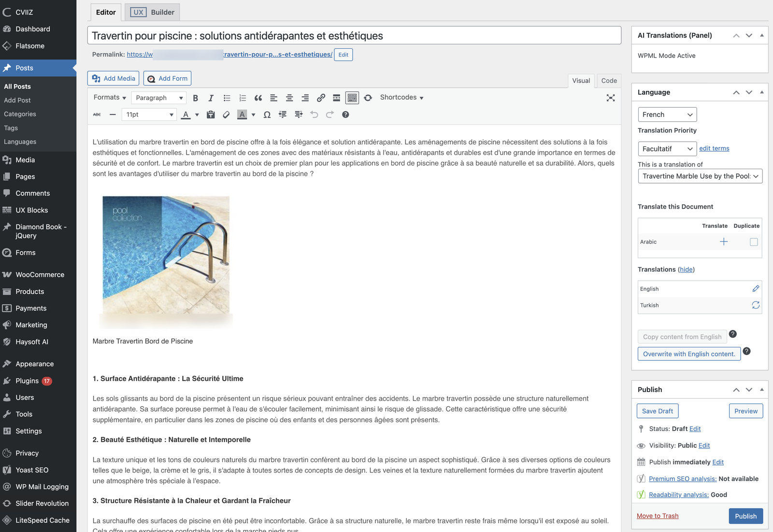Switch to the Code editor tab
This screenshot has height=532, width=773.
click(609, 81)
